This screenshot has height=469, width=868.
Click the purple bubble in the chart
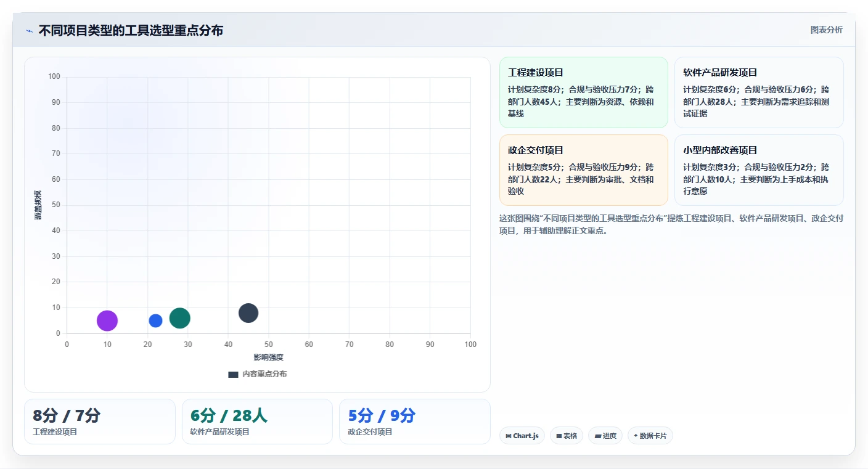pos(107,320)
